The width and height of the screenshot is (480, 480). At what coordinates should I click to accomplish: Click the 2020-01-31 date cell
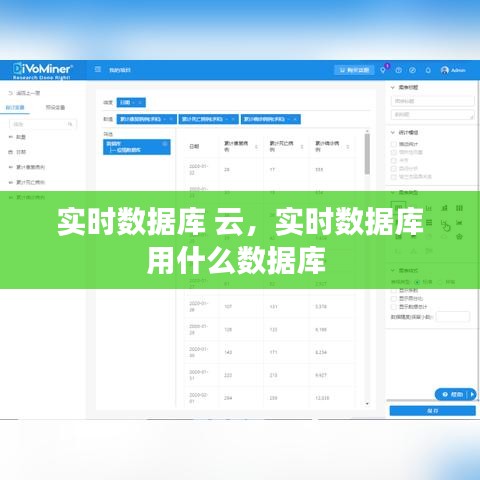coord(198,375)
